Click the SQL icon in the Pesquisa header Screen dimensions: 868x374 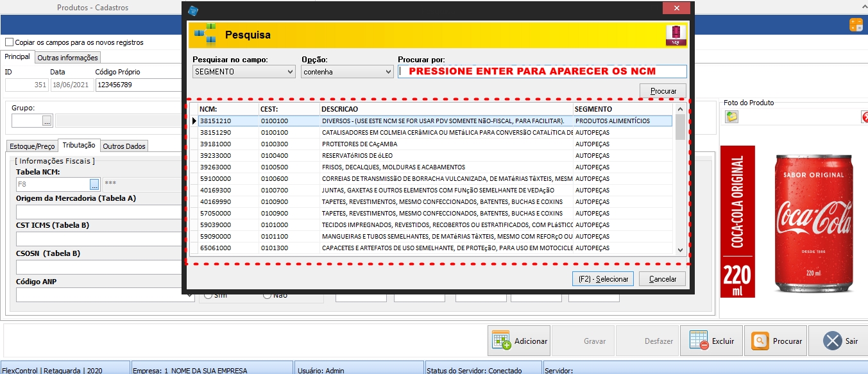click(x=676, y=35)
